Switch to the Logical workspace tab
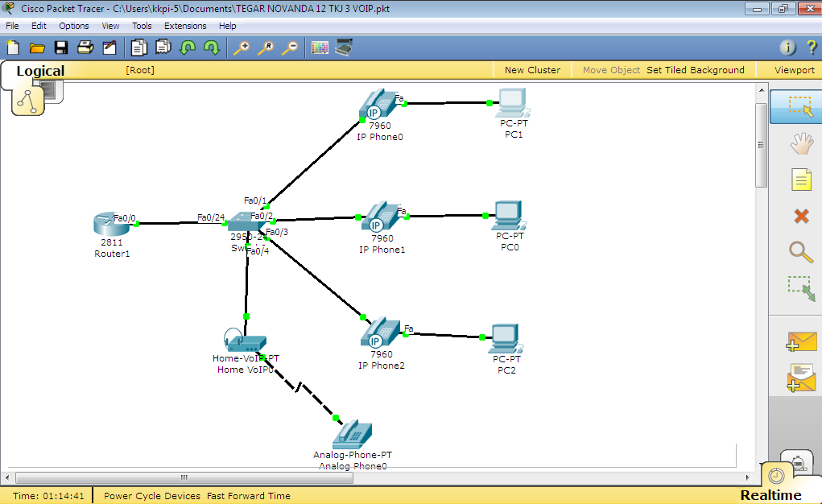Viewport: 822px width, 504px height. click(x=40, y=71)
